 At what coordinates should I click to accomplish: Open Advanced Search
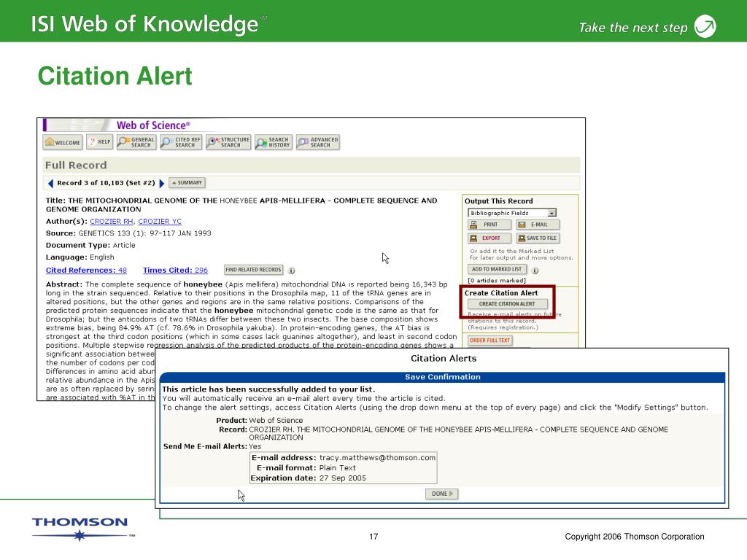point(318,142)
